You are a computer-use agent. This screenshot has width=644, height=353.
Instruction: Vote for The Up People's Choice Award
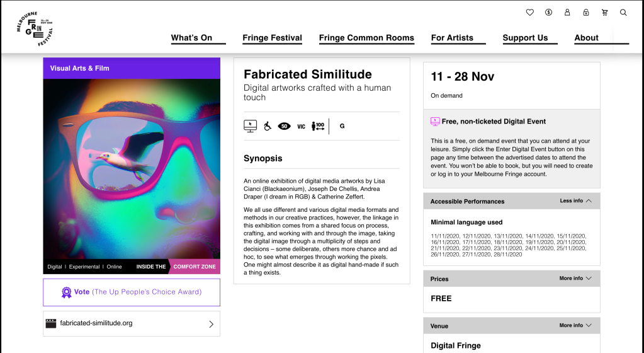click(x=132, y=292)
